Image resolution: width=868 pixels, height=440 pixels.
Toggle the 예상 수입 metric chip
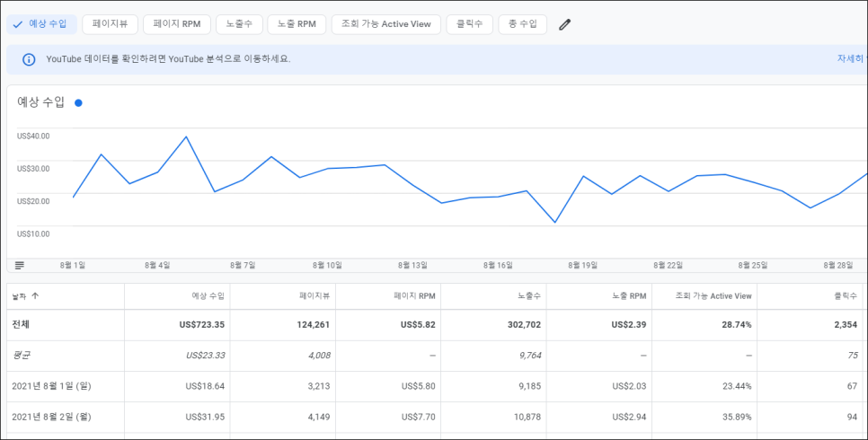coord(41,24)
